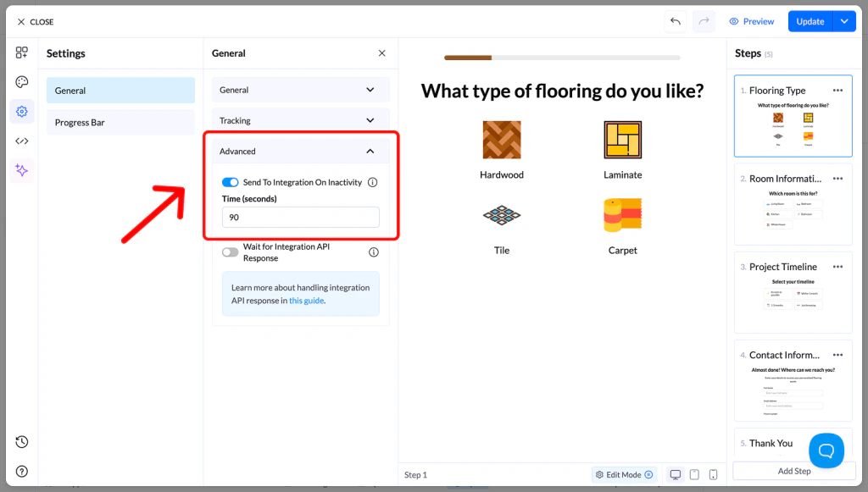This screenshot has width=868, height=492.
Task: Switch to desktop preview icon
Action: [676, 474]
